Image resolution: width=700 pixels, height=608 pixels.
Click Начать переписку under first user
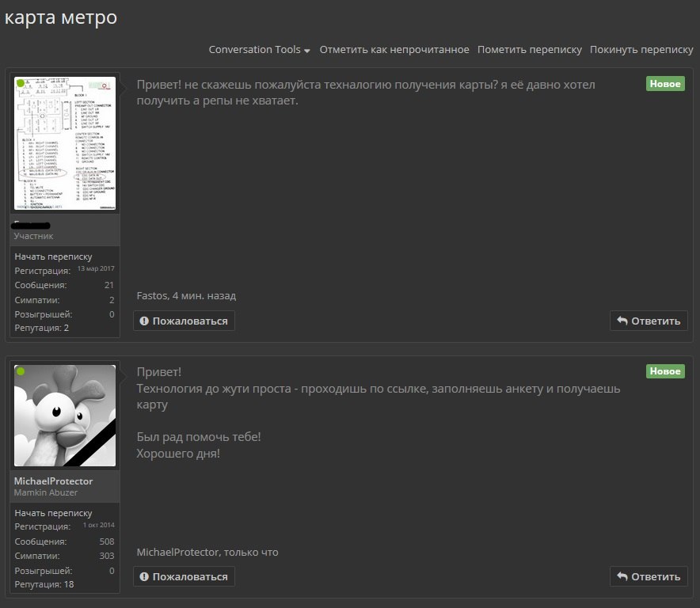[53, 256]
